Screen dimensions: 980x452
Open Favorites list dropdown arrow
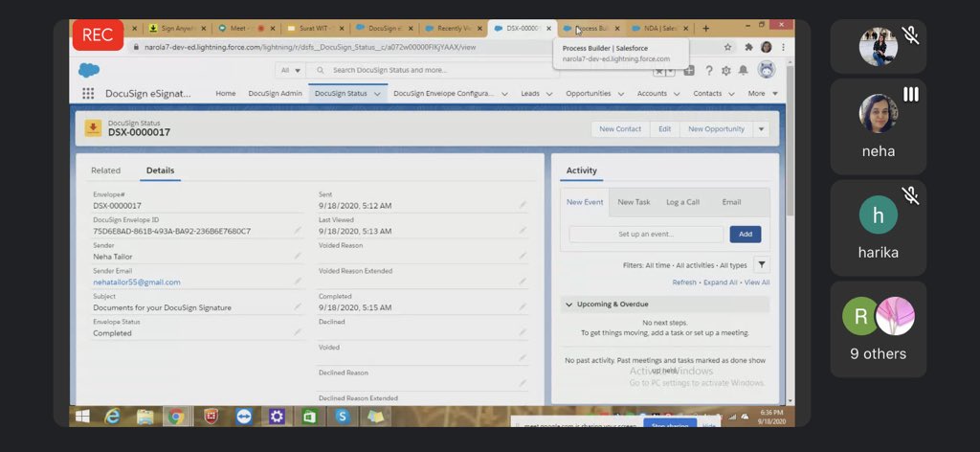(671, 71)
